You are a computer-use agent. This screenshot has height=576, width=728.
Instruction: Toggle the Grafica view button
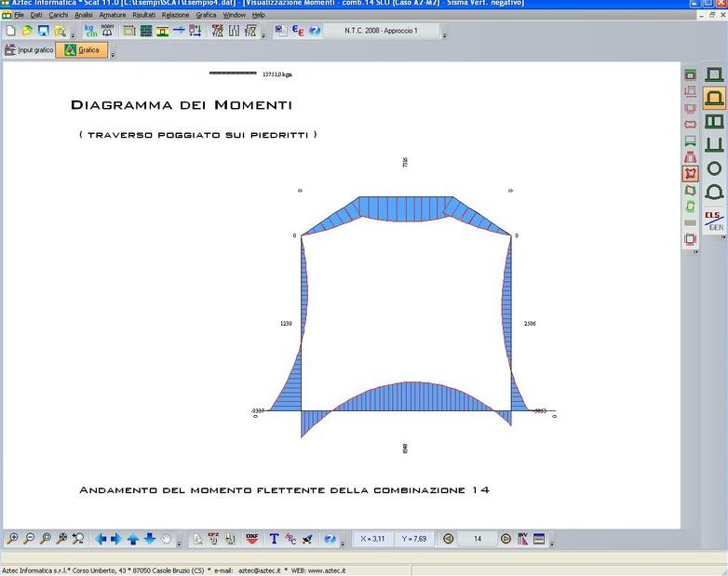[82, 50]
